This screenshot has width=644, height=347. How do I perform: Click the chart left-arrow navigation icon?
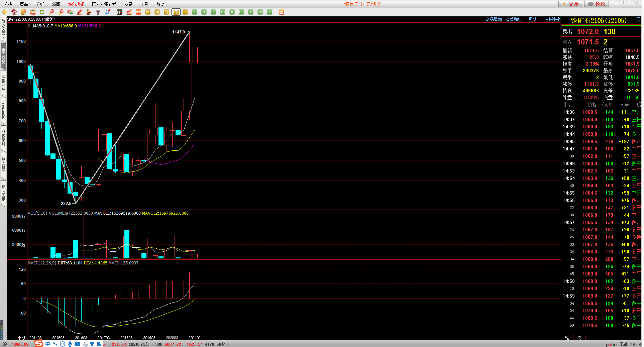(x=546, y=19)
